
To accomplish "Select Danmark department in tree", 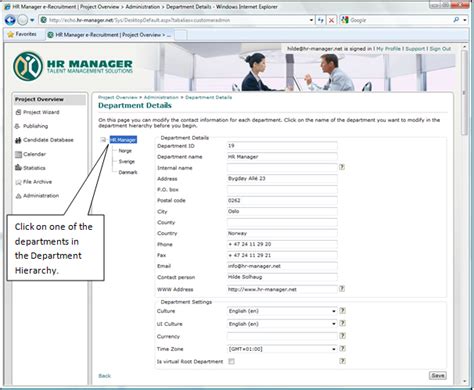I will [x=128, y=172].
